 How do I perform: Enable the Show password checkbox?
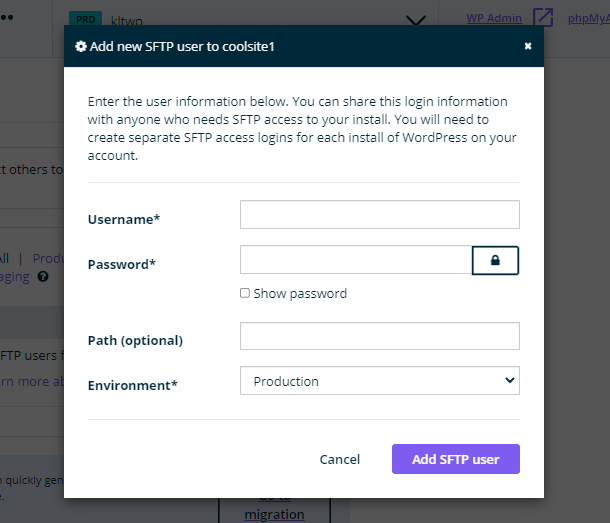tap(245, 293)
